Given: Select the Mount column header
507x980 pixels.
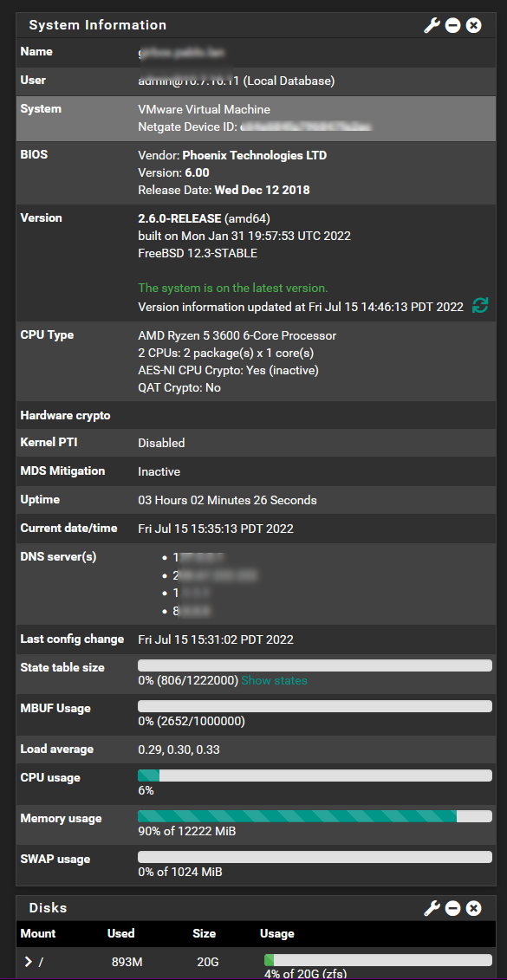Looking at the screenshot, I should tap(38, 934).
